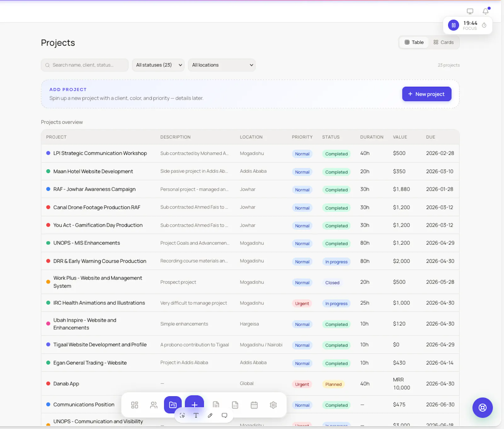Sort by STATUS column header
Image resolution: width=504 pixels, height=429 pixels.
(x=331, y=137)
